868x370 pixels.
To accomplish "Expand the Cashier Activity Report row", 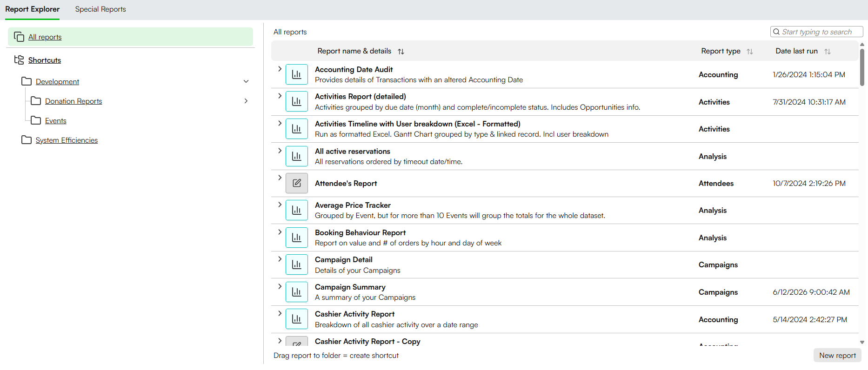I will (x=280, y=313).
